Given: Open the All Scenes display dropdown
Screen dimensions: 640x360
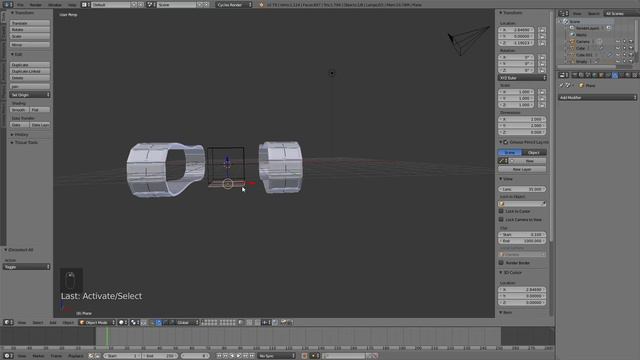Looking at the screenshot, I should tap(622, 13).
